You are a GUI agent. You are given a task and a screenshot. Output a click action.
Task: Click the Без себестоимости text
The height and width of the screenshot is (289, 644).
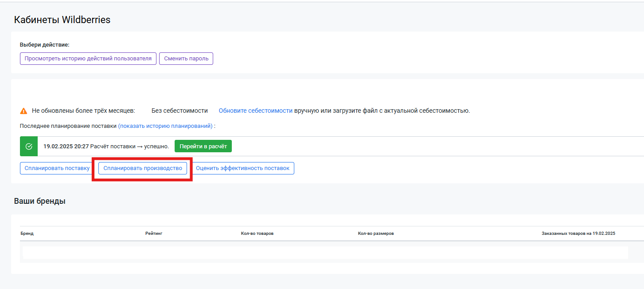[x=180, y=111]
